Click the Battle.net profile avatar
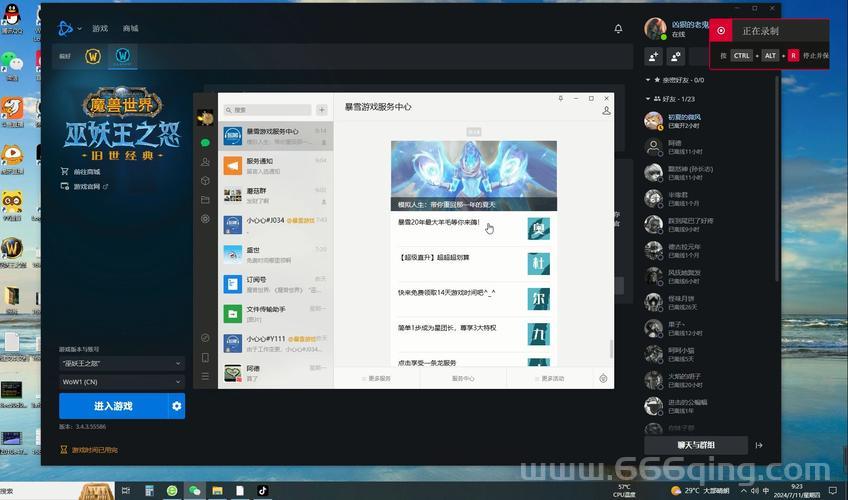This screenshot has width=848, height=500. [x=655, y=29]
